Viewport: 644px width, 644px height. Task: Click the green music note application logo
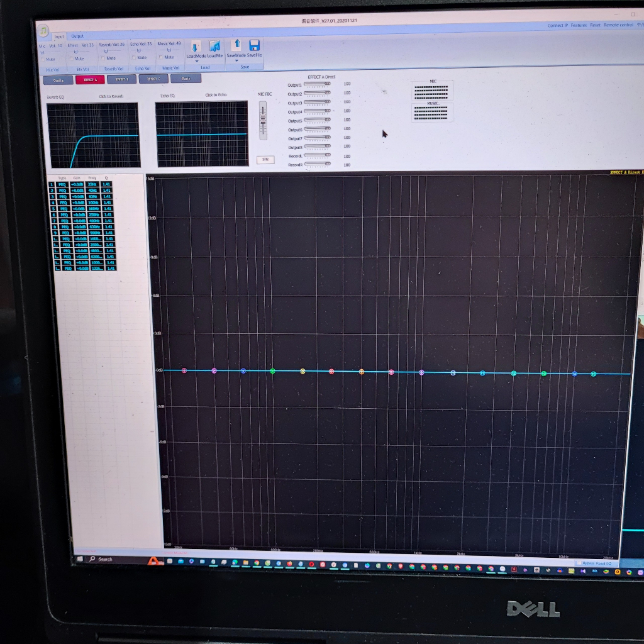(x=43, y=30)
